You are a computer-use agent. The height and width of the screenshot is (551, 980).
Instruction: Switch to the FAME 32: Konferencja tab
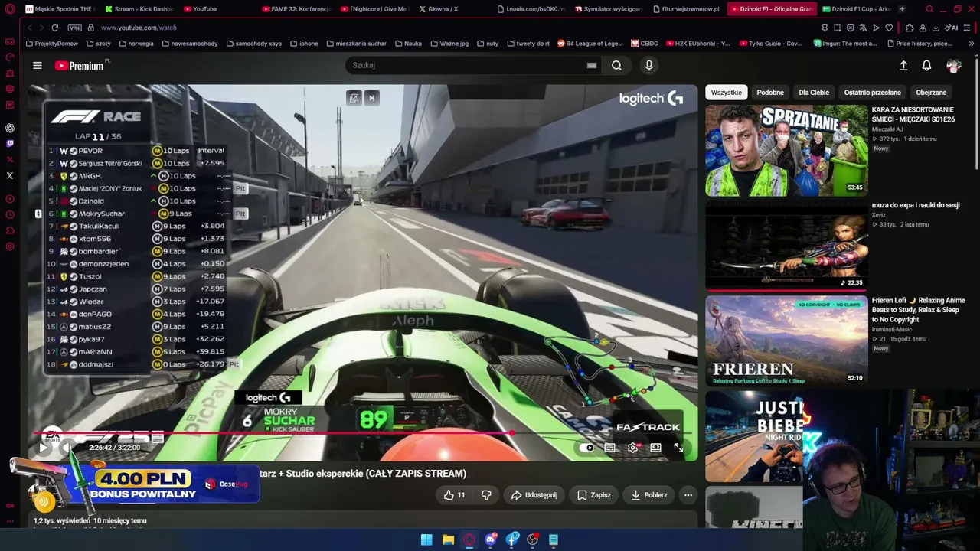[x=296, y=9]
